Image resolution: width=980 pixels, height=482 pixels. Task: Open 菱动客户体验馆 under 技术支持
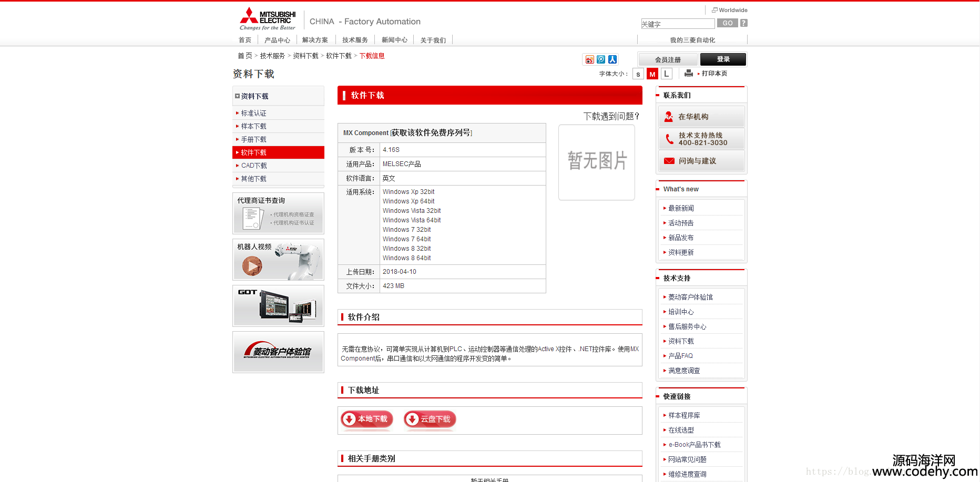[690, 297]
